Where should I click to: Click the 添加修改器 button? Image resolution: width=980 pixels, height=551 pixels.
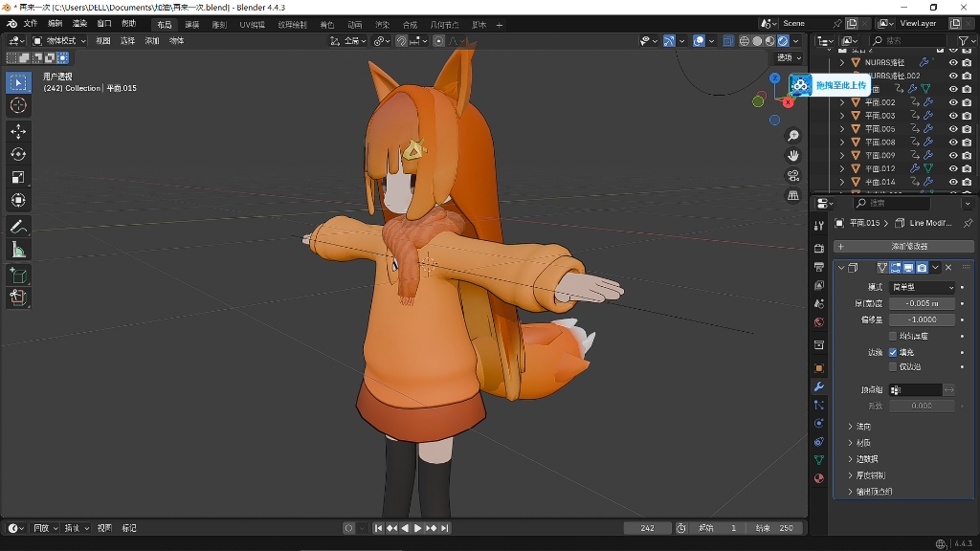[903, 247]
